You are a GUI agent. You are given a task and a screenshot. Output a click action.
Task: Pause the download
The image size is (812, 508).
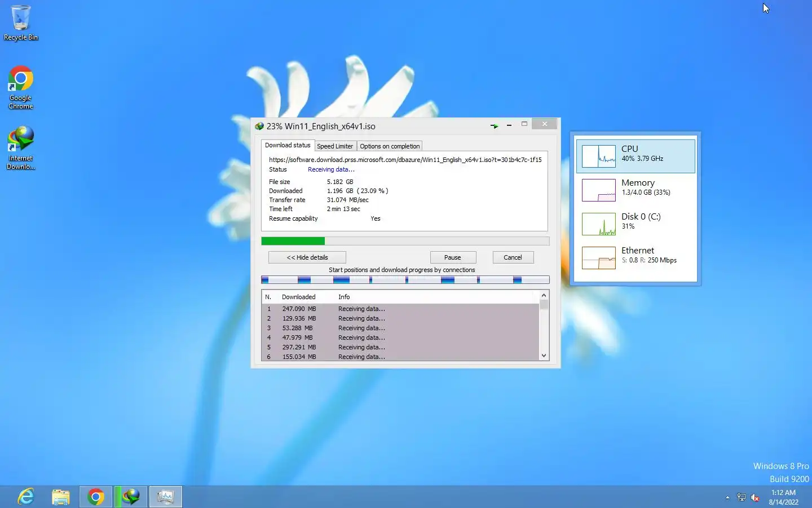pyautogui.click(x=453, y=257)
